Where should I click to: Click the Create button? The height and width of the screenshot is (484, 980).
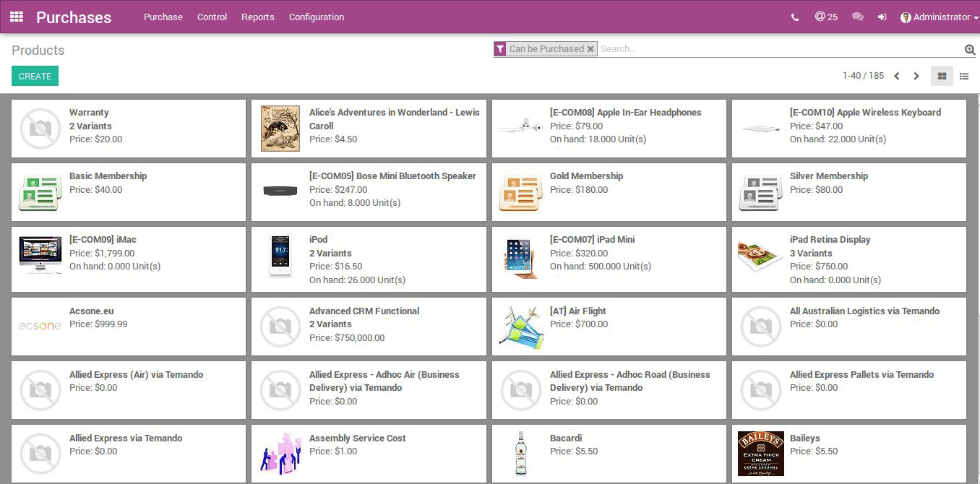pyautogui.click(x=35, y=76)
